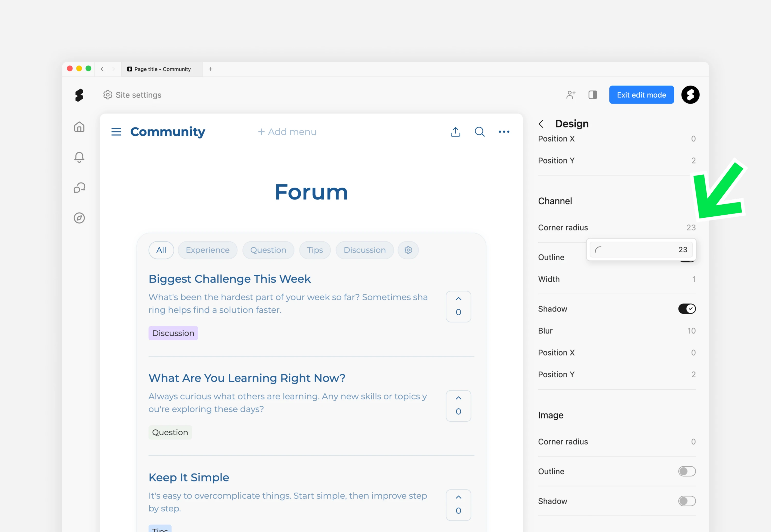771x532 pixels.
Task: Toggle the side panel layout icon
Action: coord(592,95)
